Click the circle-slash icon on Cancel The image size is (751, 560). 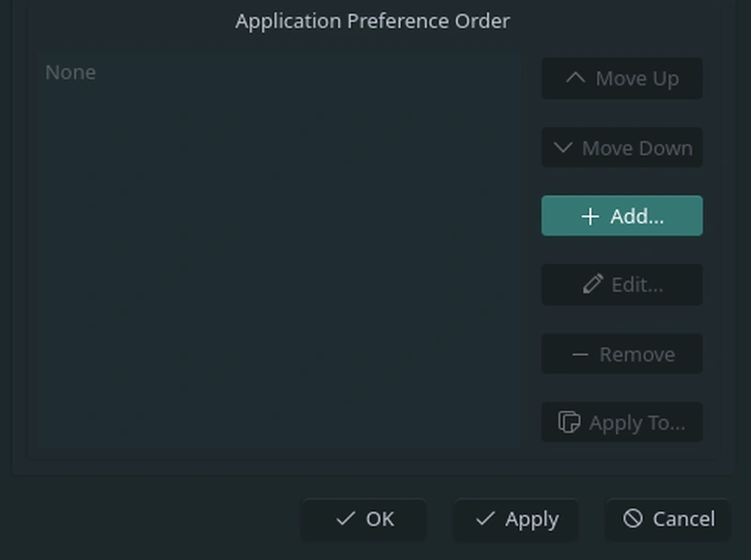coord(633,519)
